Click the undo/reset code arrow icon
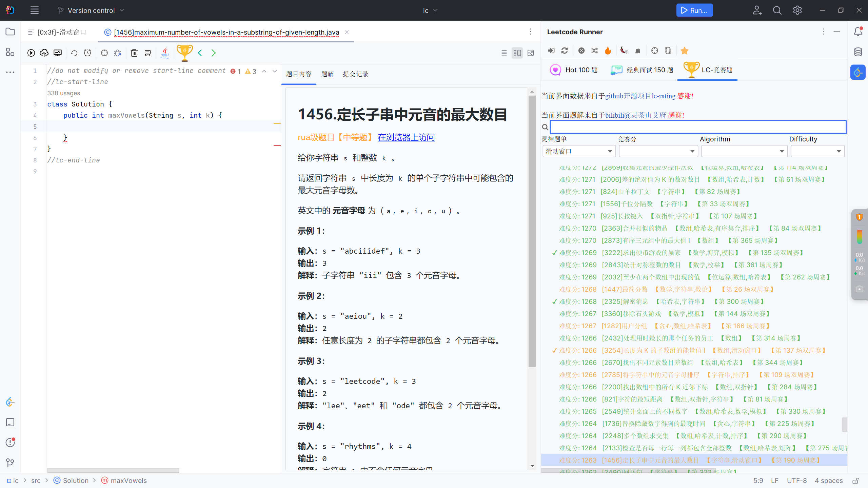 click(74, 53)
